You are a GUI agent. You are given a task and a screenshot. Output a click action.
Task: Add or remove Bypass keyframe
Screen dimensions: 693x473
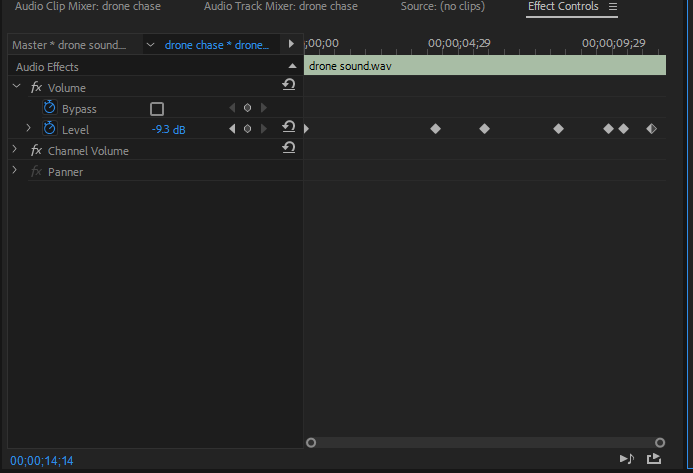(248, 108)
